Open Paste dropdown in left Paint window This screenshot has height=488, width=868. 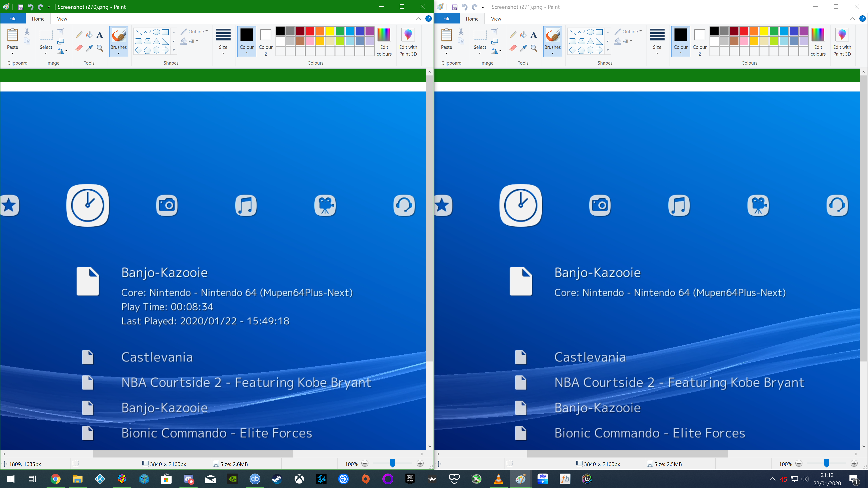click(12, 50)
